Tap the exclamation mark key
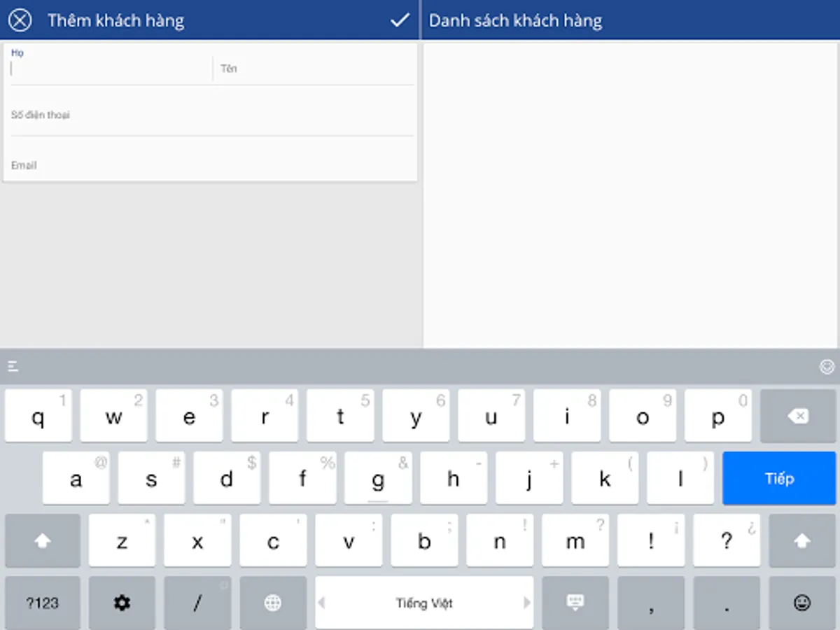 click(651, 540)
